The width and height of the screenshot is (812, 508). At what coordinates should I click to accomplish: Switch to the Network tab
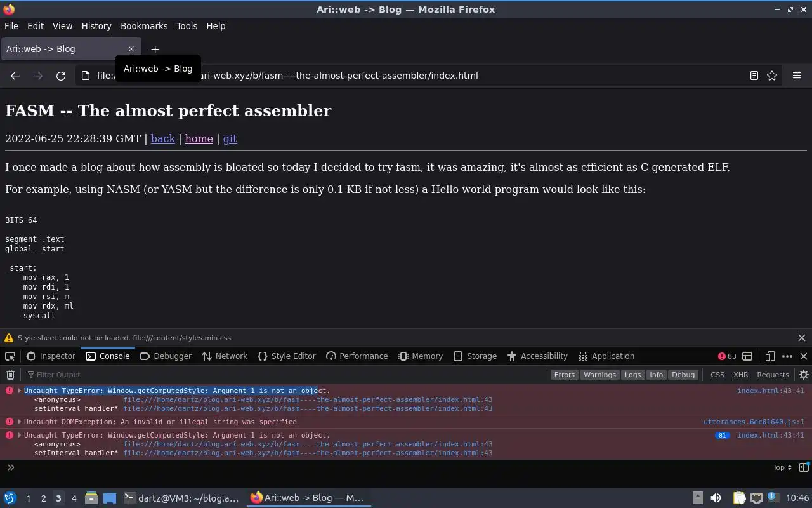pyautogui.click(x=225, y=356)
